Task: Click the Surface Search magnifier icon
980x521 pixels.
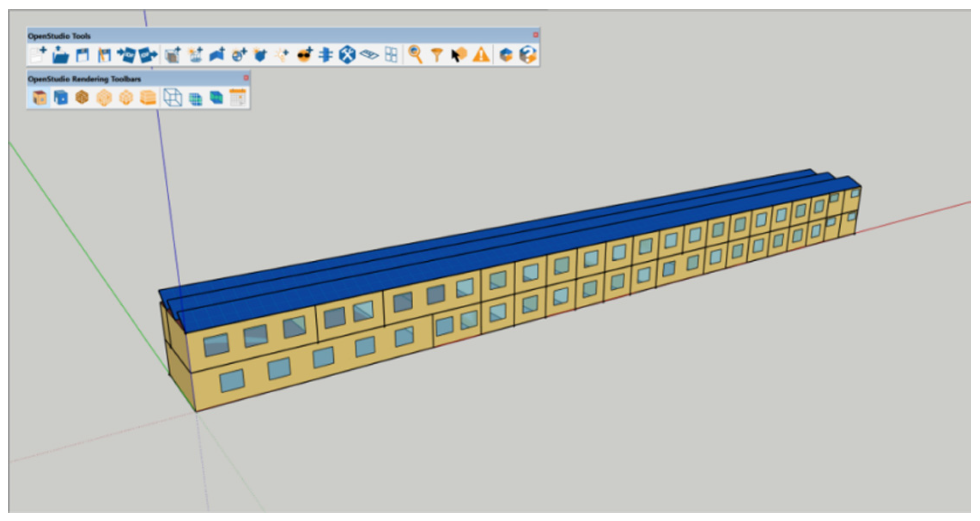Action: (414, 55)
